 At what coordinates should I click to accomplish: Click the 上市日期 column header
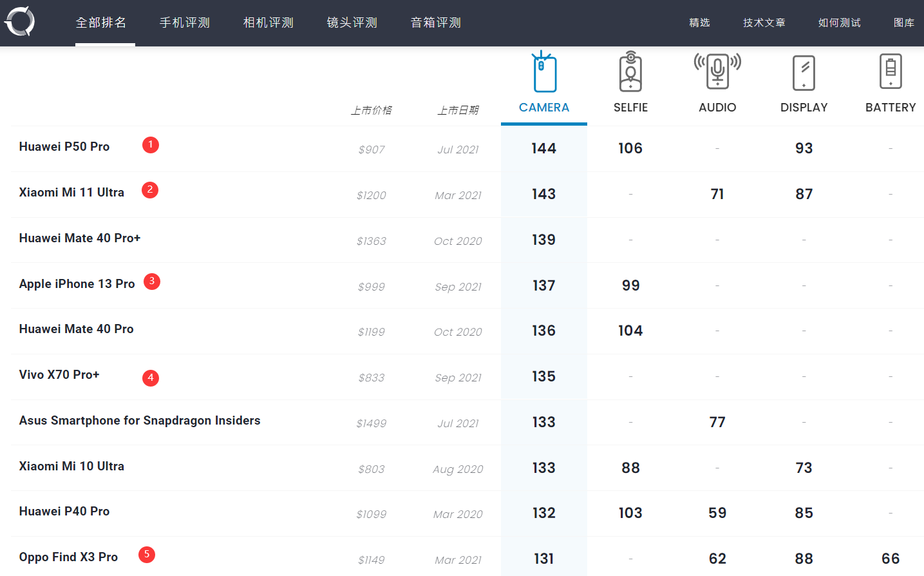pos(458,110)
